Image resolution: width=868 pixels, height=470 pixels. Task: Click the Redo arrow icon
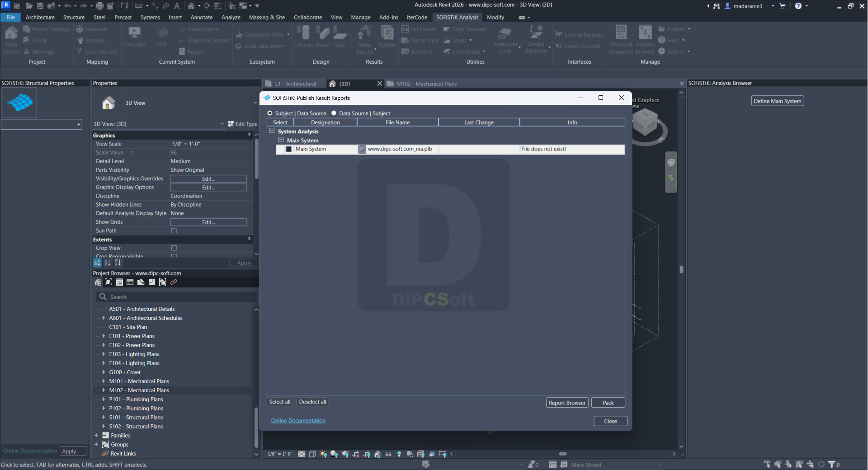(83, 6)
